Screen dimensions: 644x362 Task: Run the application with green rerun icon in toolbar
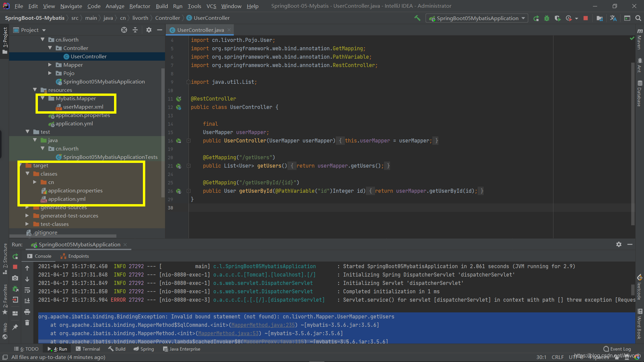tap(536, 18)
